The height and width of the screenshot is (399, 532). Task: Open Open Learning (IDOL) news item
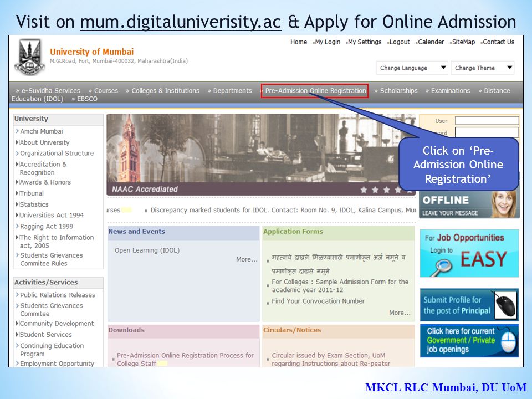click(147, 250)
